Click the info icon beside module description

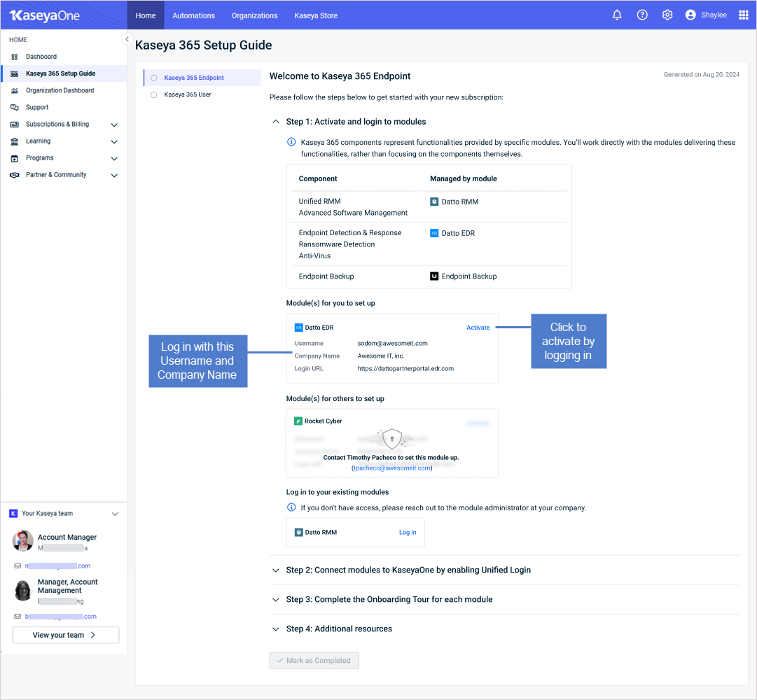tap(292, 142)
